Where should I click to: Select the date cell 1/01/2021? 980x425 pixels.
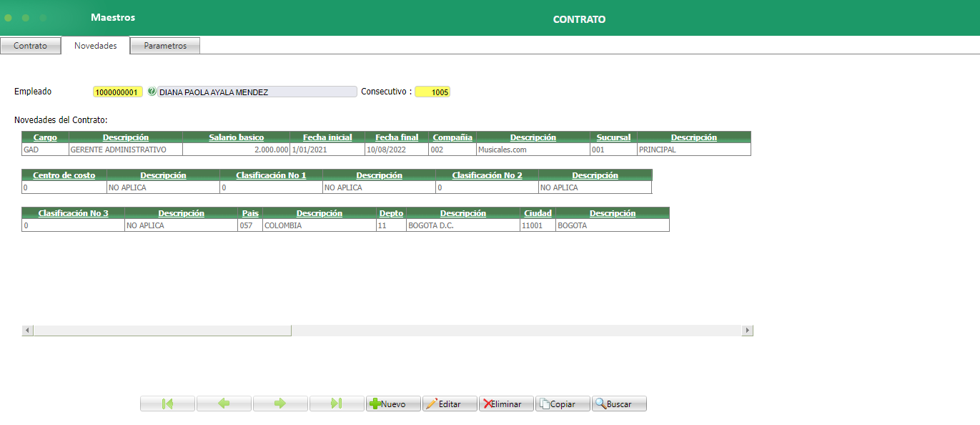pyautogui.click(x=327, y=150)
